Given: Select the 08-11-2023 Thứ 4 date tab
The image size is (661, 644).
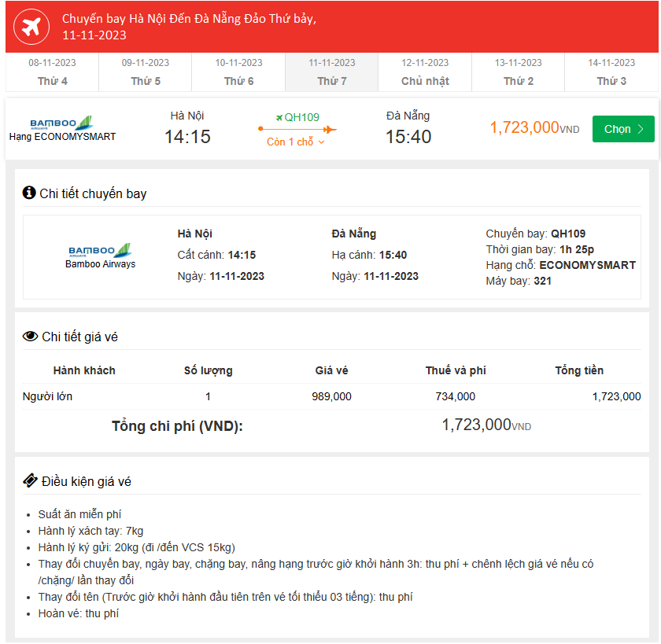Looking at the screenshot, I should (52, 72).
